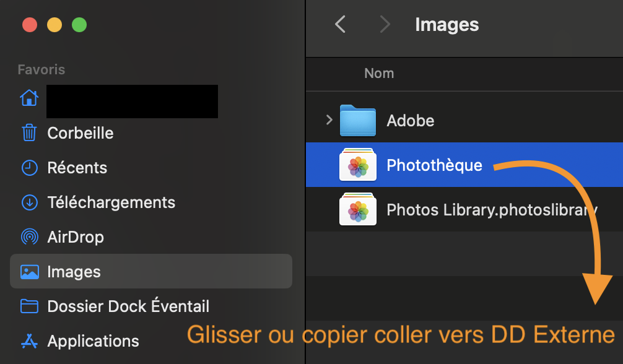Select Récents in the Favoris sidebar
This screenshot has height=364, width=623.
[77, 168]
